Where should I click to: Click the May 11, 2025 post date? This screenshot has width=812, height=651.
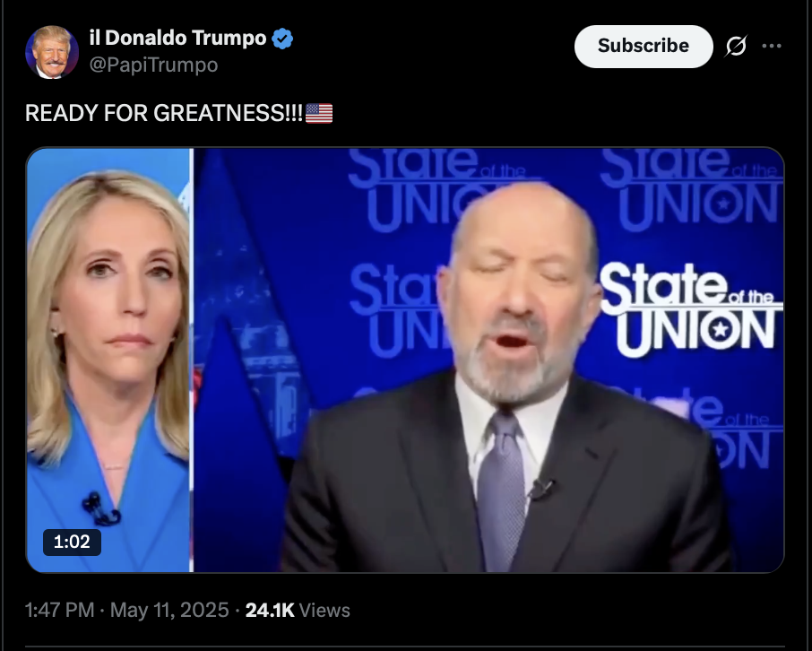169,610
